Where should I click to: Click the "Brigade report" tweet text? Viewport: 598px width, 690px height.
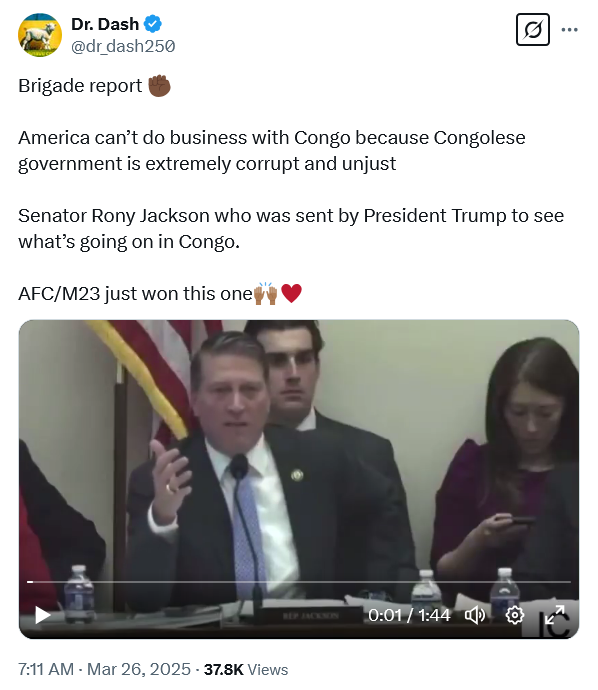click(x=80, y=86)
